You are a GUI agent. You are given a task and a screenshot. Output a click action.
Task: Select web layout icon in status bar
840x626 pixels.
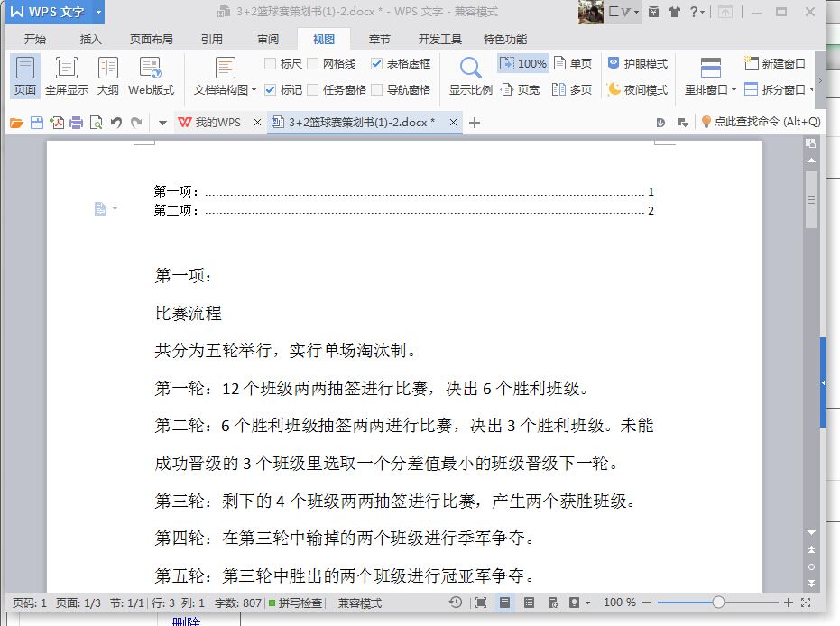552,603
